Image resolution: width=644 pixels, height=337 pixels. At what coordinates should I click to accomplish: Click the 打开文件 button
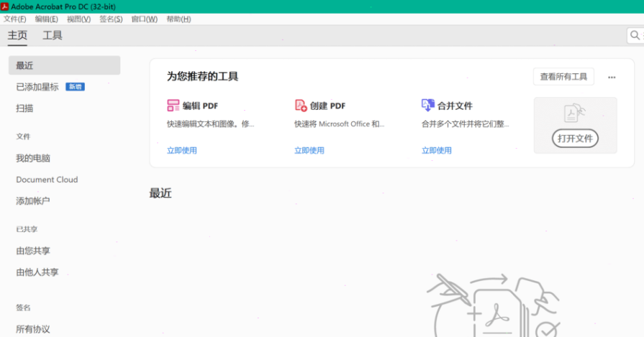tap(575, 139)
